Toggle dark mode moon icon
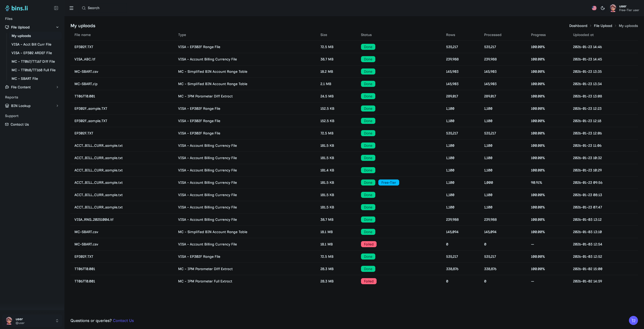Image resolution: width=644 pixels, height=329 pixels. click(603, 8)
